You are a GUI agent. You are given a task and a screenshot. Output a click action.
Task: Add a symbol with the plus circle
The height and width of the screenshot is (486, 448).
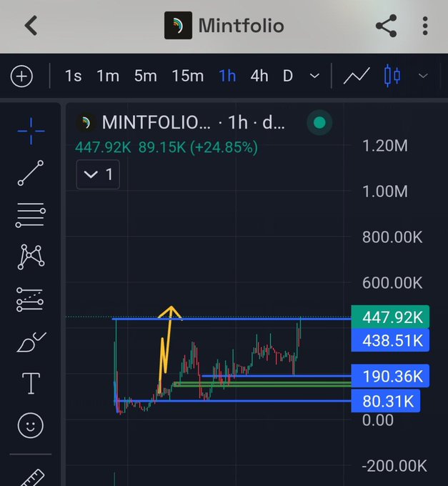pos(21,76)
